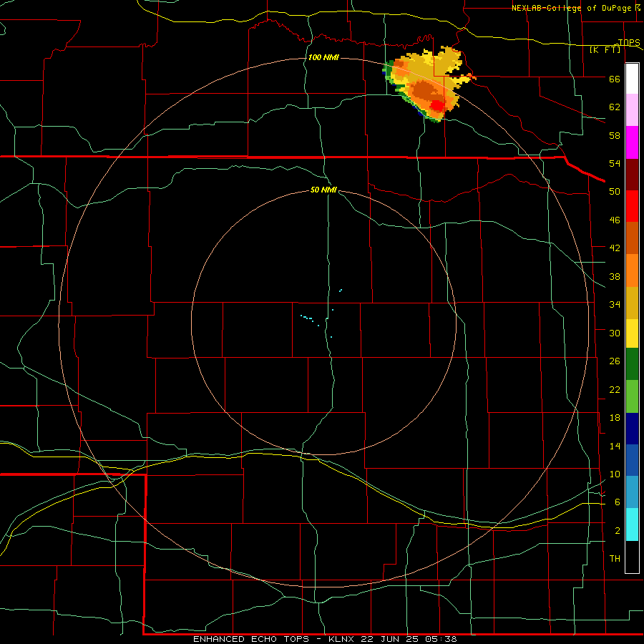Select the bright red legend swatch
The height and width of the screenshot is (644, 644).
coord(632,206)
